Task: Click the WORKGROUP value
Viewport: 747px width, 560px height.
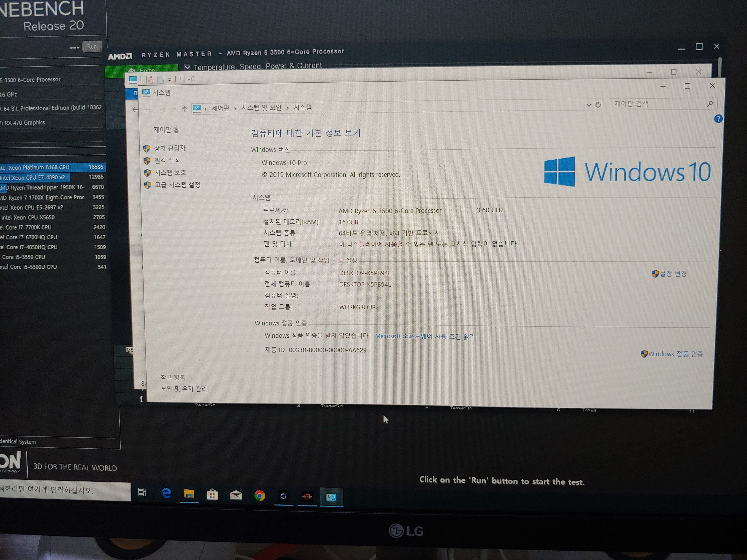Action: (357, 307)
